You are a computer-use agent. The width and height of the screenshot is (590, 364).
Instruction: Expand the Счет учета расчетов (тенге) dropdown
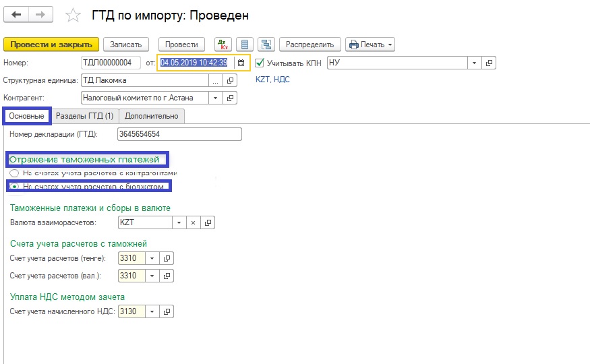(152, 258)
